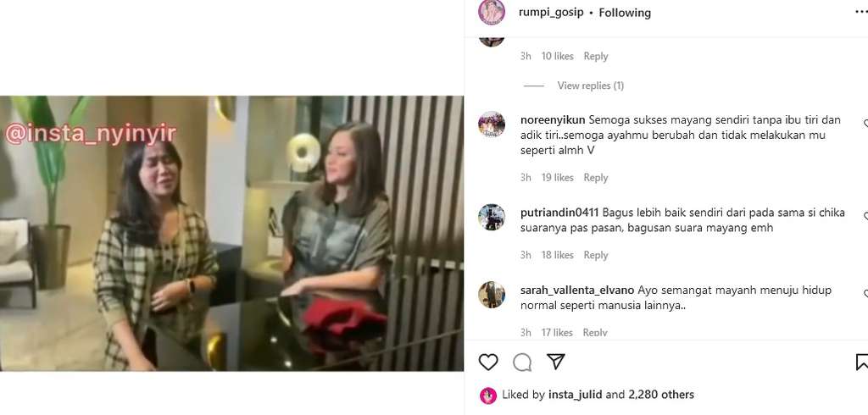This screenshot has width=868, height=415.
Task: Open the three-dot more options menu
Action: pyautogui.click(x=861, y=12)
